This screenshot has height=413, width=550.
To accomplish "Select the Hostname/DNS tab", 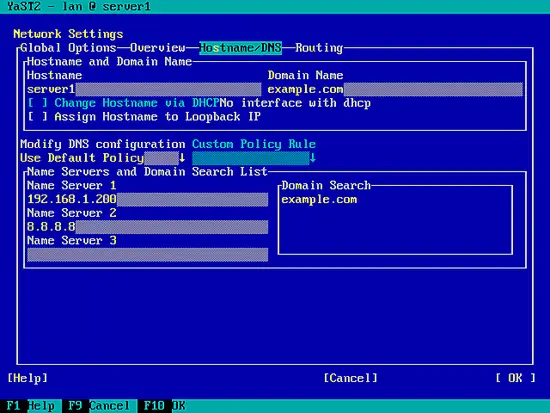I will 240,48.
